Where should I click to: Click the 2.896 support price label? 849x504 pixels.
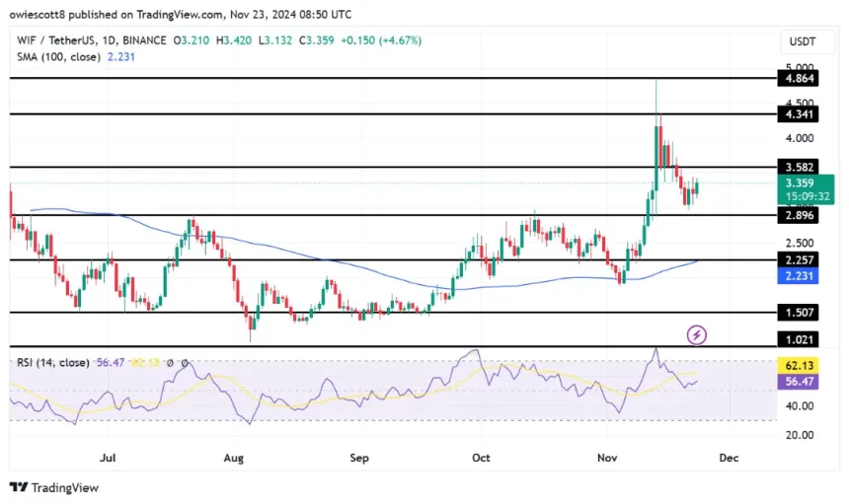coord(799,215)
